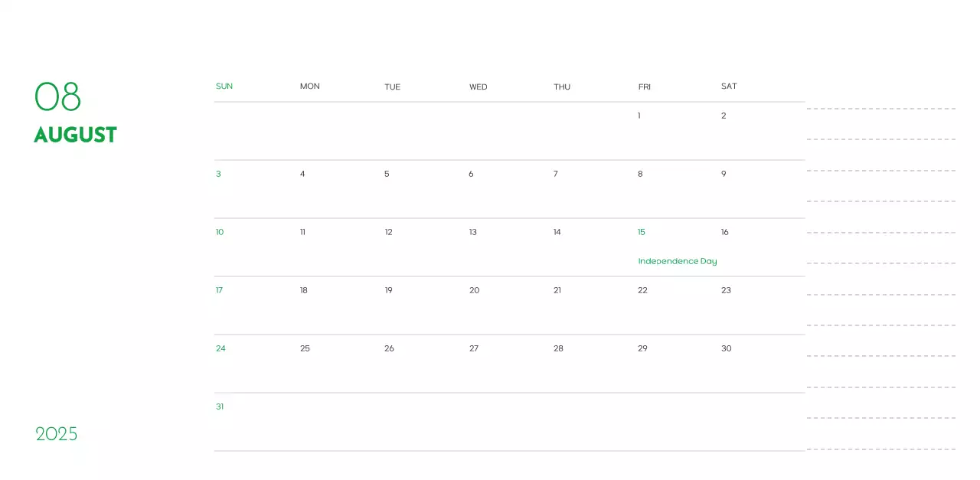Select the FRI column header
The width and height of the screenshot is (980, 480).
(644, 87)
